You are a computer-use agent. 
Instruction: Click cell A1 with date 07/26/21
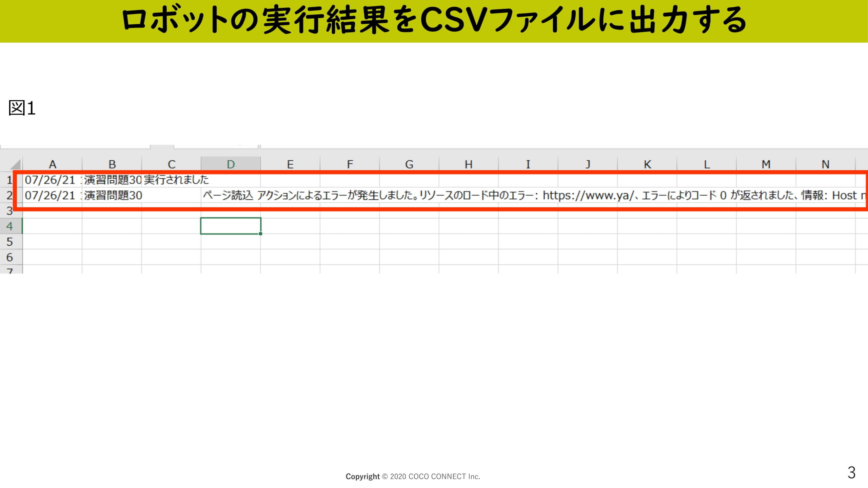pos(52,180)
